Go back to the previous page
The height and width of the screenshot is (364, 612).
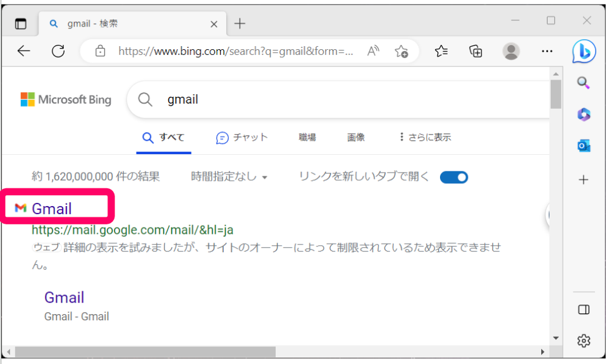click(24, 51)
